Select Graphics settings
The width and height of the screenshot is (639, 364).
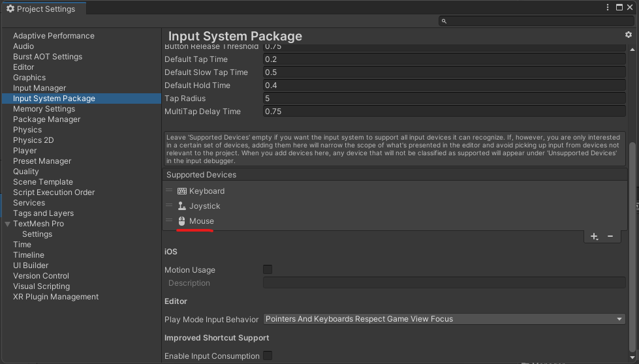[29, 78]
